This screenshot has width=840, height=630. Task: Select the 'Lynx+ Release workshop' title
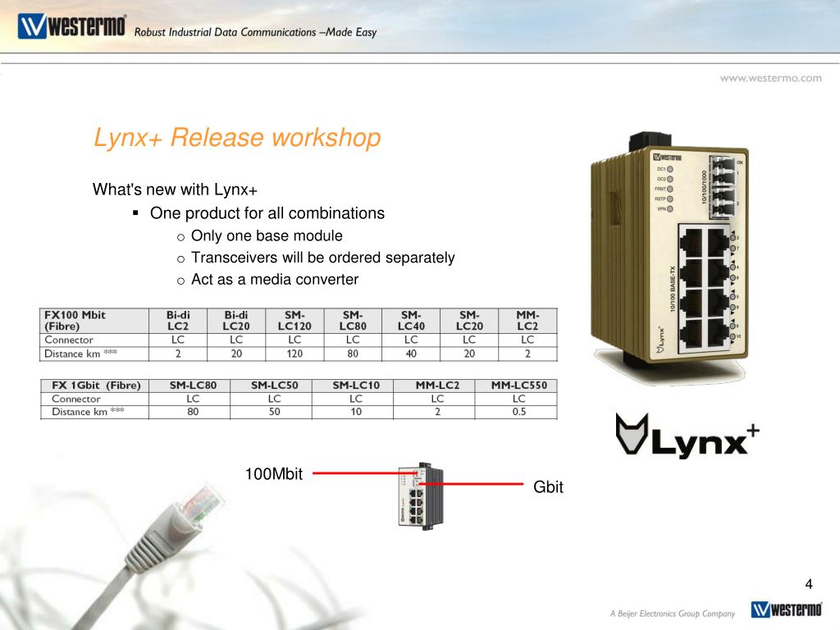click(x=237, y=137)
